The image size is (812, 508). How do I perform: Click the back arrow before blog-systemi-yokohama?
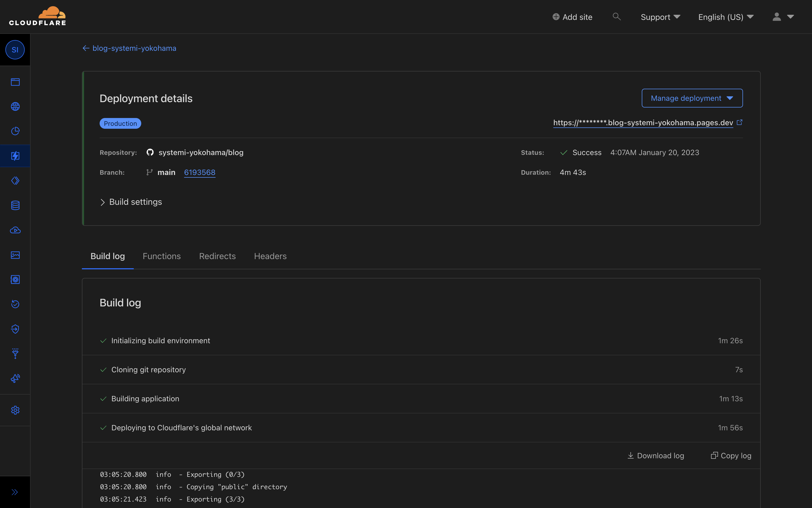point(86,48)
